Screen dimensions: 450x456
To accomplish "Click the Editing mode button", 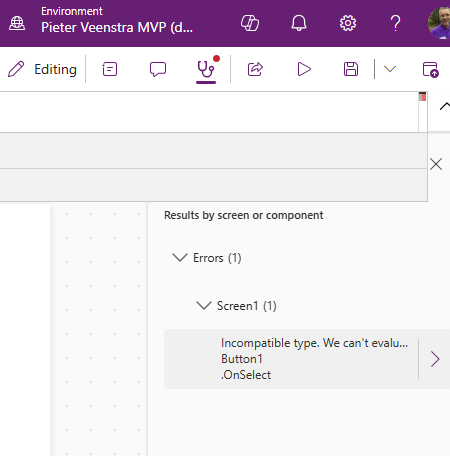I will point(43,69).
